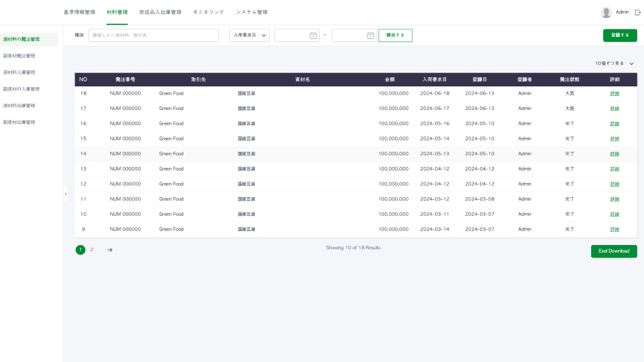This screenshot has height=362, width=644.
Task: Click the 金額 column header
Action: (x=390, y=79)
